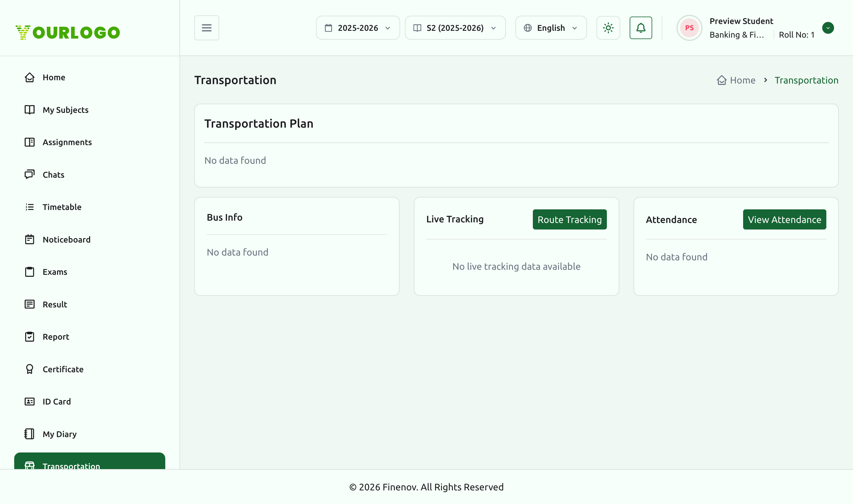The width and height of the screenshot is (853, 504).
Task: Click the Result icon in sidebar
Action: 30,304
